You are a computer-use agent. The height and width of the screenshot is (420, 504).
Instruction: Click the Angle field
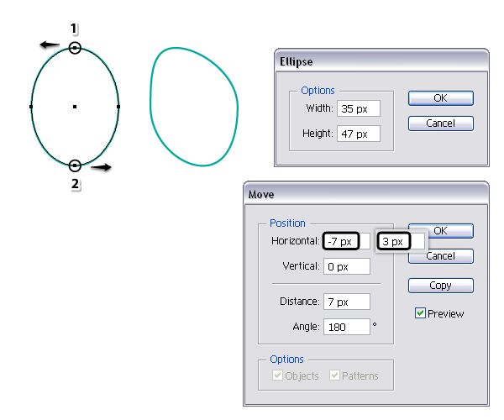coord(346,327)
